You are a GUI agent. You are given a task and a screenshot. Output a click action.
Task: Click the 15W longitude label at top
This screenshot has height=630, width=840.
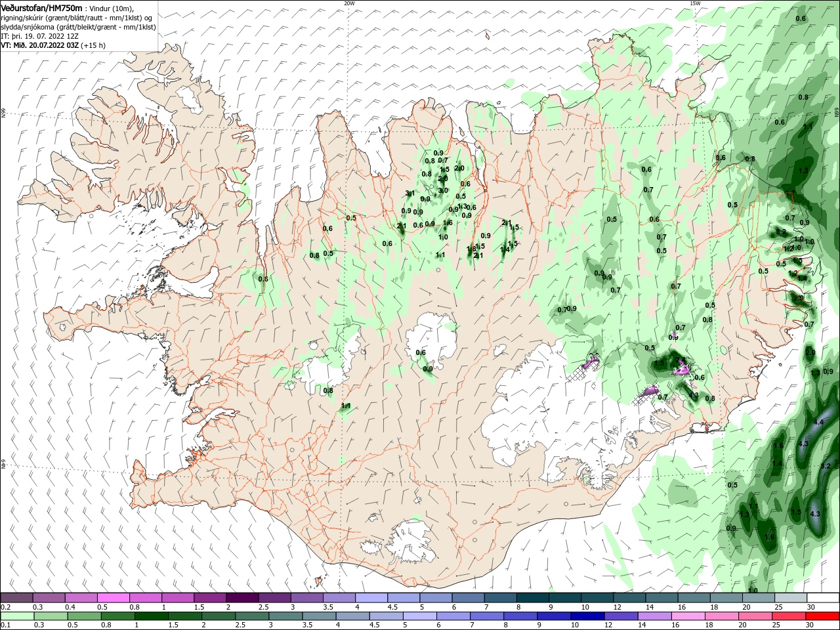[694, 3]
